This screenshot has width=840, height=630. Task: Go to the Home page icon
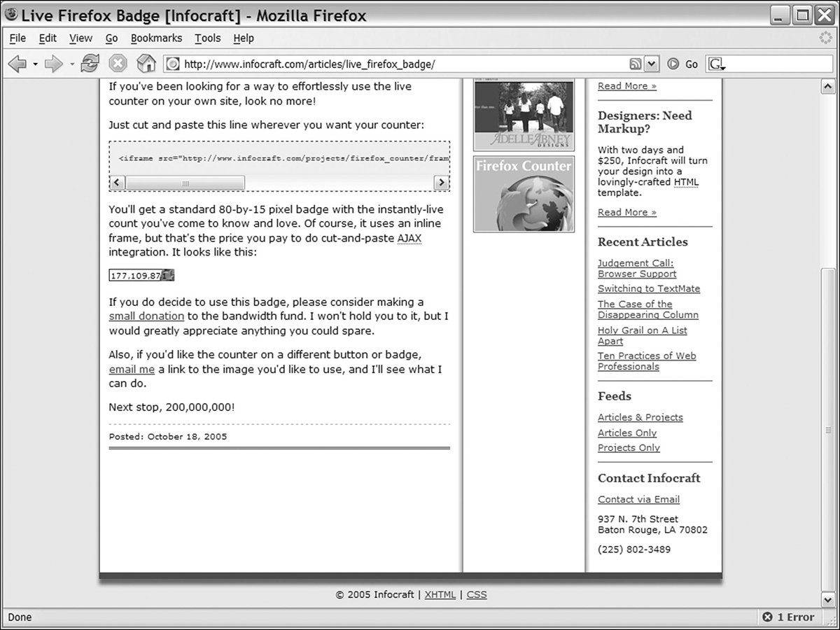tap(146, 64)
